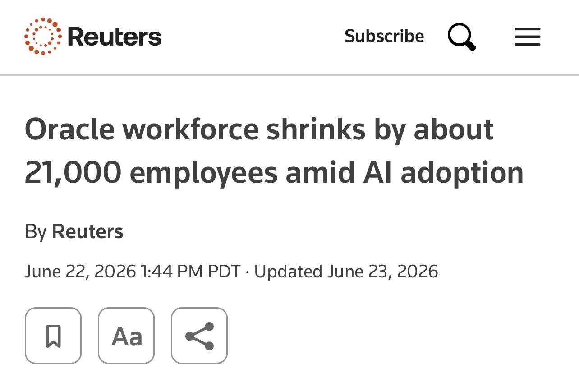Click the "June 22, 2026" publish date

(80, 272)
